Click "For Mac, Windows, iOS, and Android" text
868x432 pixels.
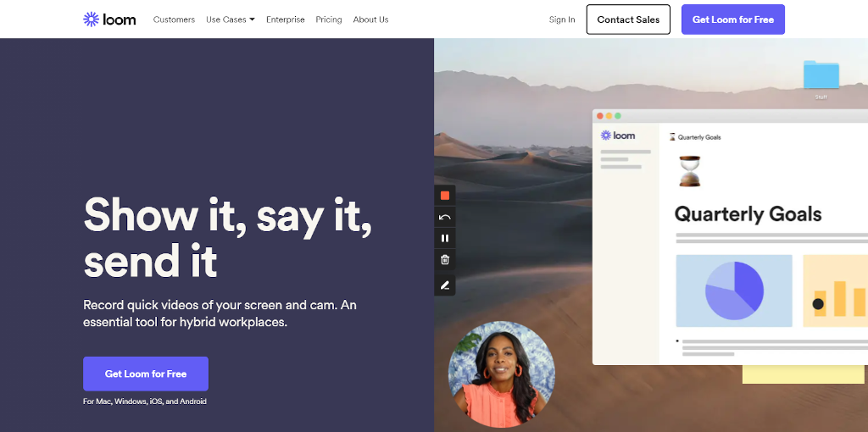click(x=144, y=402)
